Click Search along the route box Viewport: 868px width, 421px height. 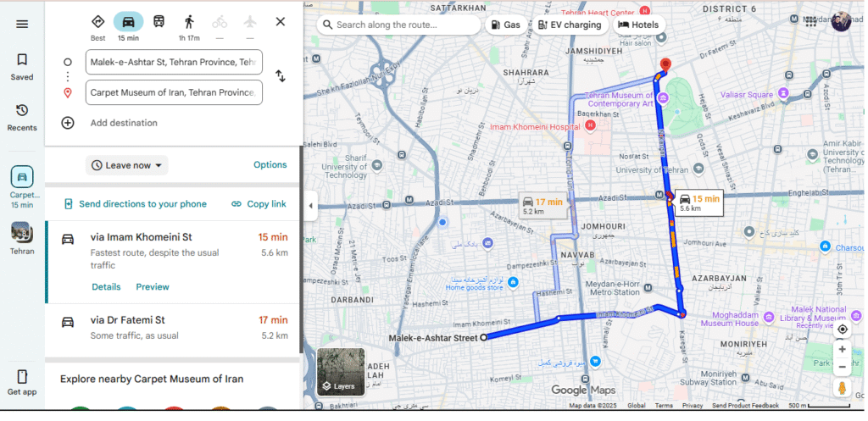pyautogui.click(x=398, y=25)
